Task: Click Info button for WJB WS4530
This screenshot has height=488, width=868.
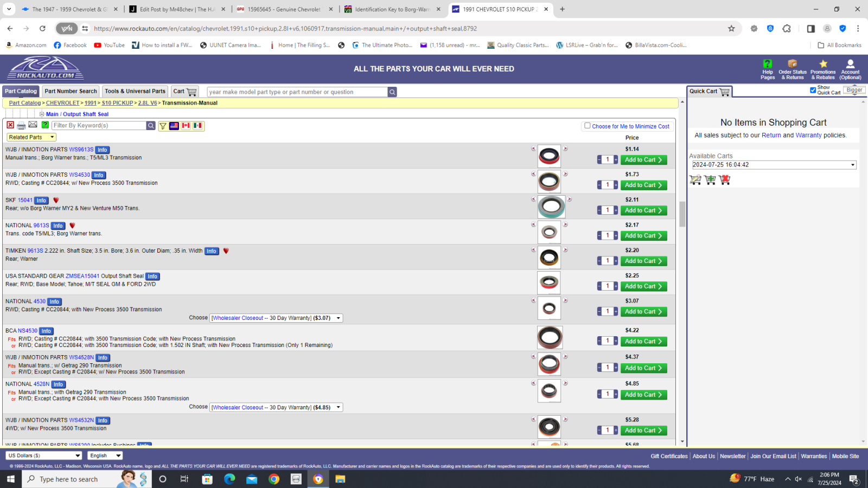Action: point(99,175)
